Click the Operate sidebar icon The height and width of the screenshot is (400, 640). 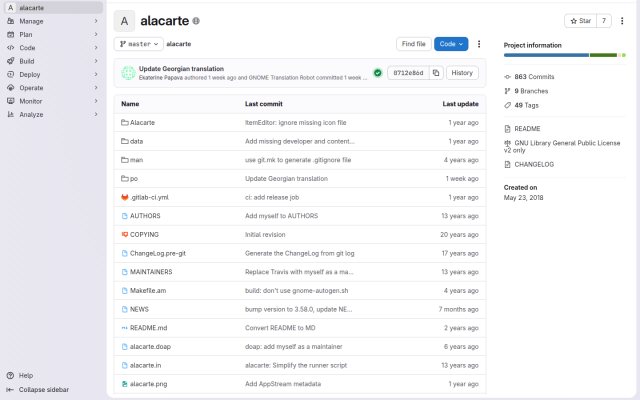click(11, 88)
